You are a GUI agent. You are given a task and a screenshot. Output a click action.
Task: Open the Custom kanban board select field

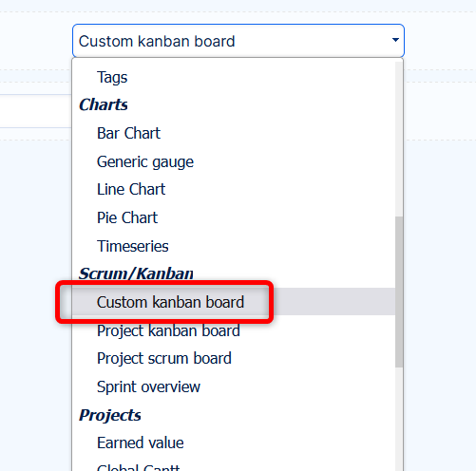[x=238, y=41]
